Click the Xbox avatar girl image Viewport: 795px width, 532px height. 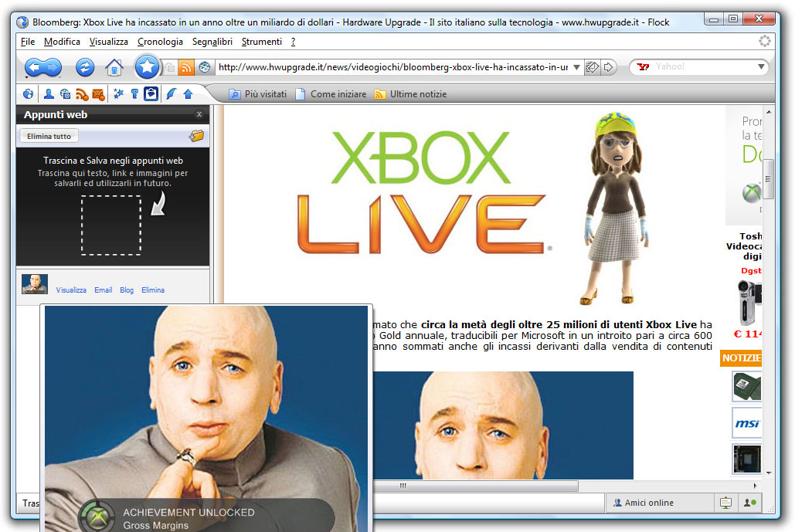point(616,208)
